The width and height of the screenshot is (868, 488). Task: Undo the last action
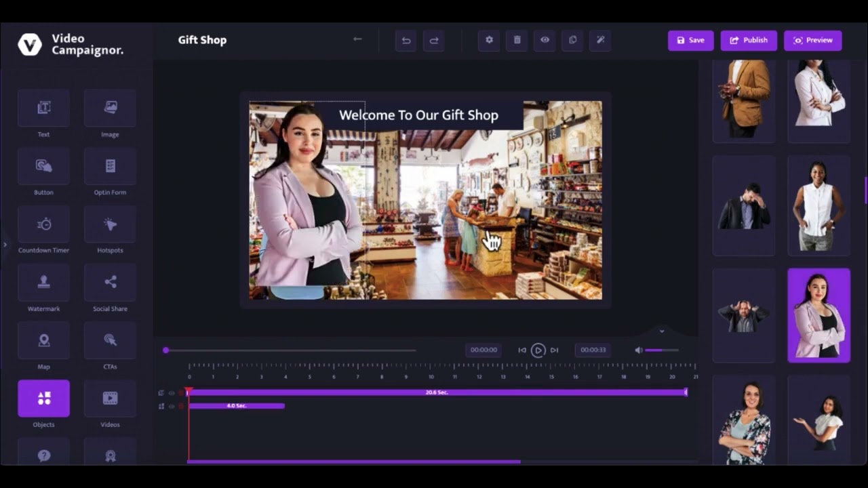(x=406, y=40)
